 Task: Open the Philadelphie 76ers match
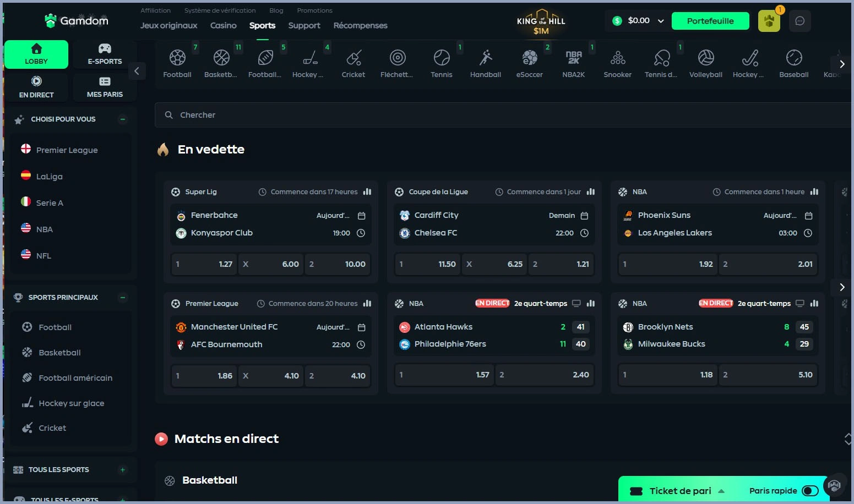pyautogui.click(x=450, y=344)
